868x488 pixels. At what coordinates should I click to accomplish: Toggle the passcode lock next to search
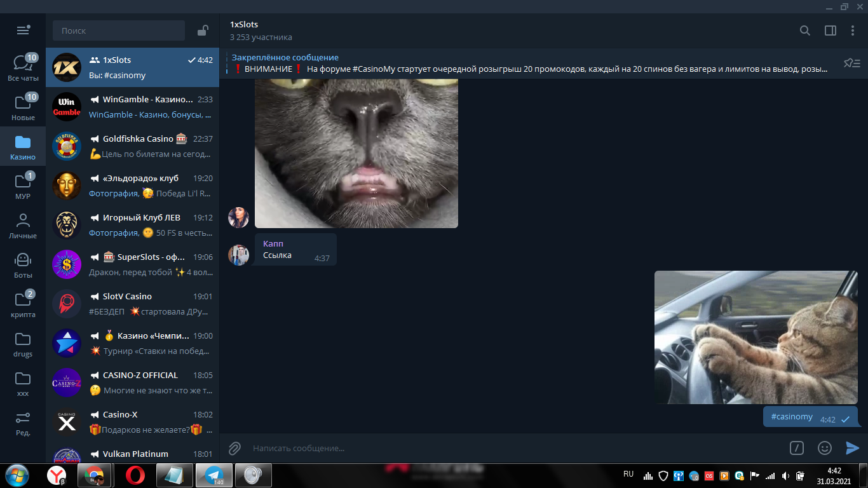tap(203, 30)
